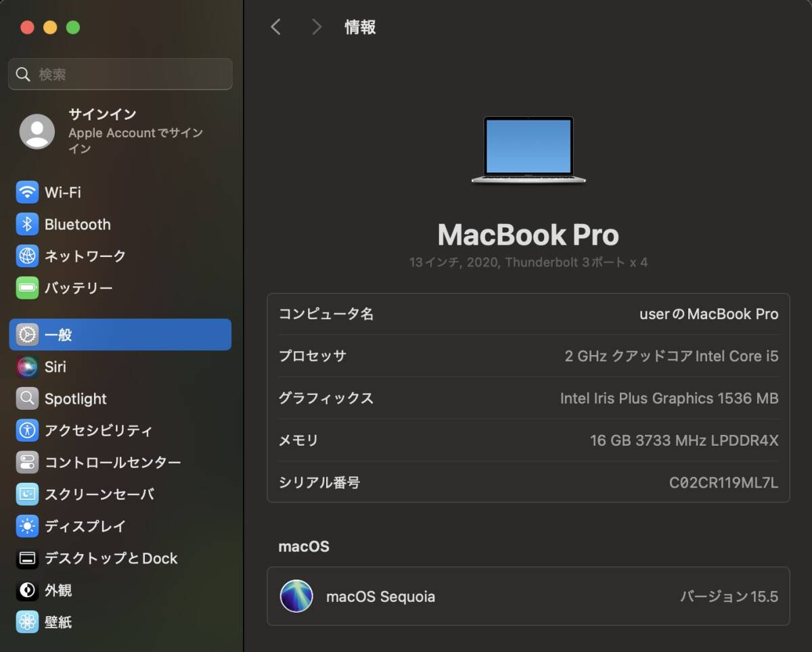This screenshot has width=812, height=652.
Task: Open ネットワーク globe icon
Action: [x=27, y=256]
